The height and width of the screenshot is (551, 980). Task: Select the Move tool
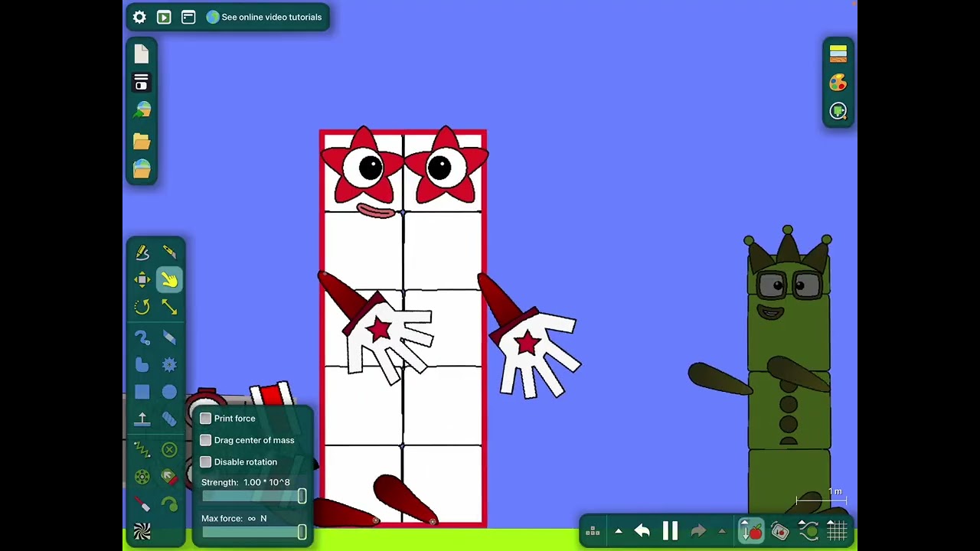[142, 280]
